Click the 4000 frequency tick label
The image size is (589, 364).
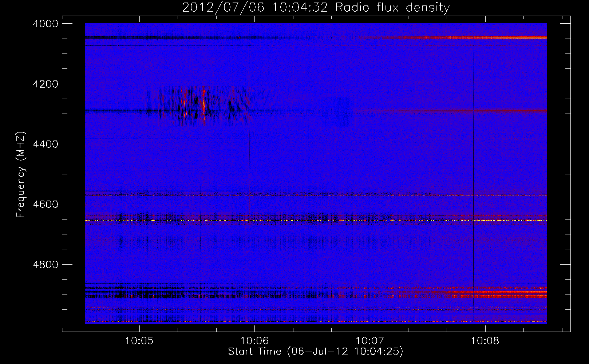(x=46, y=24)
